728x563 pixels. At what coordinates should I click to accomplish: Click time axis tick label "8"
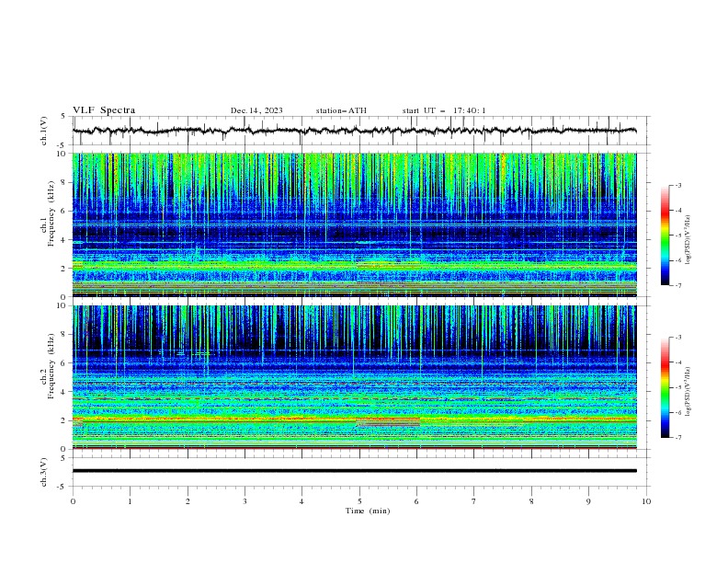pyautogui.click(x=531, y=501)
